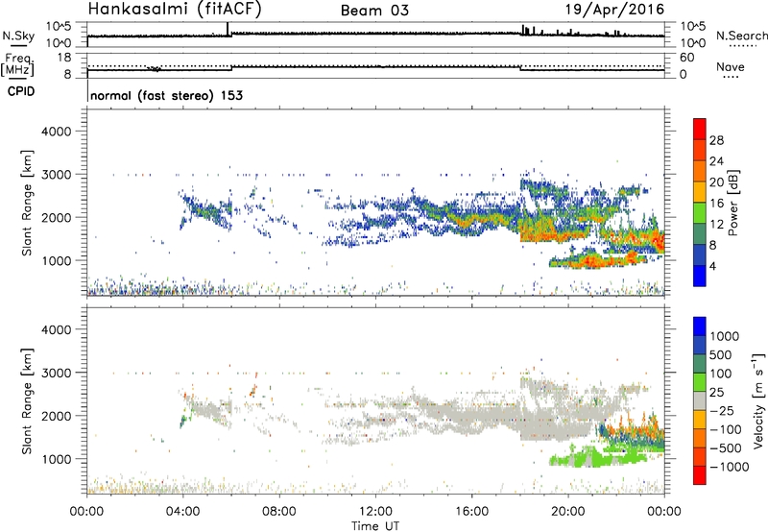Click the '20:00' time axis tick label

tap(567, 512)
